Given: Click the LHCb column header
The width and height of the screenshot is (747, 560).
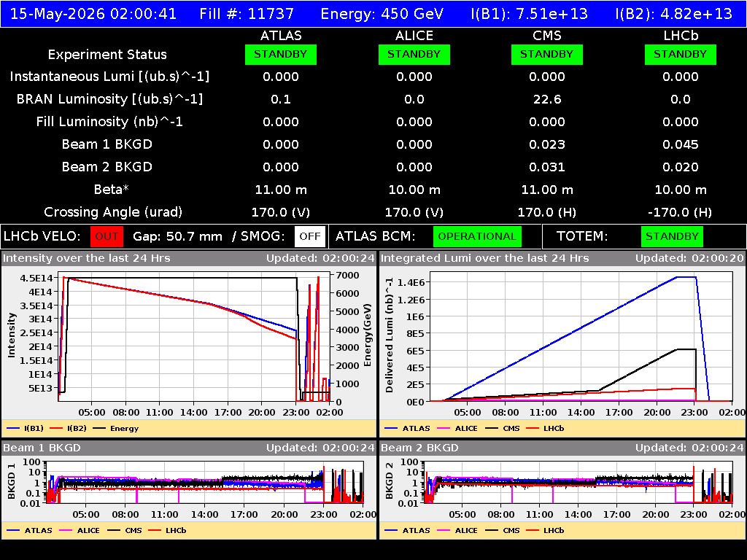Looking at the screenshot, I should (681, 36).
